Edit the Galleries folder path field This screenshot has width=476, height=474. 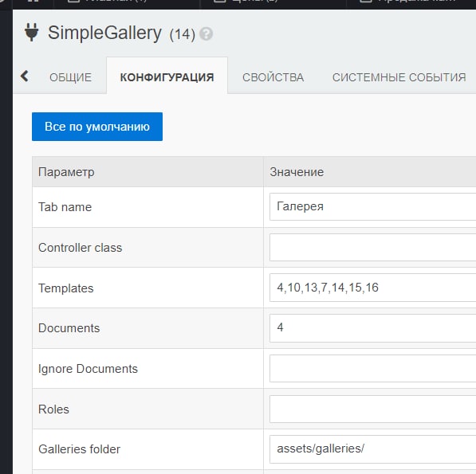coord(373,449)
